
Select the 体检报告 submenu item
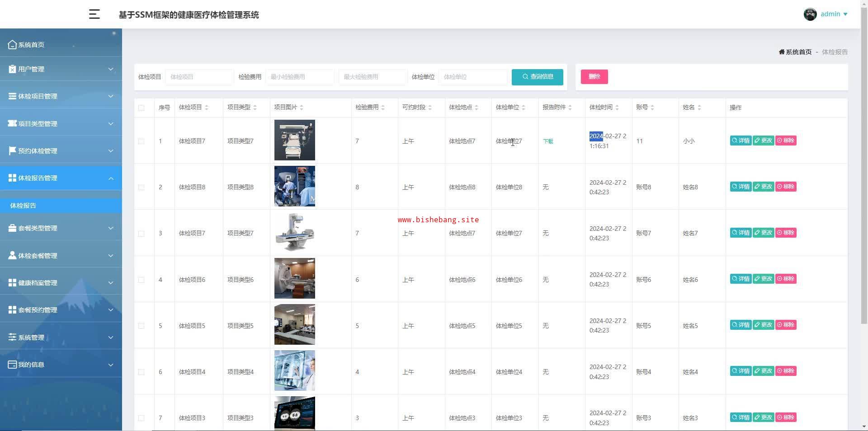[x=61, y=206]
